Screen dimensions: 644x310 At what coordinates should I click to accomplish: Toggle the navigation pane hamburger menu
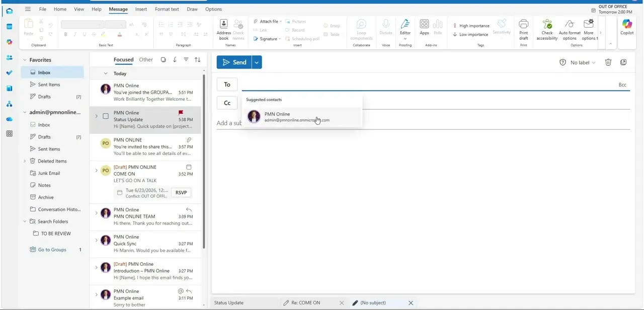click(x=28, y=9)
